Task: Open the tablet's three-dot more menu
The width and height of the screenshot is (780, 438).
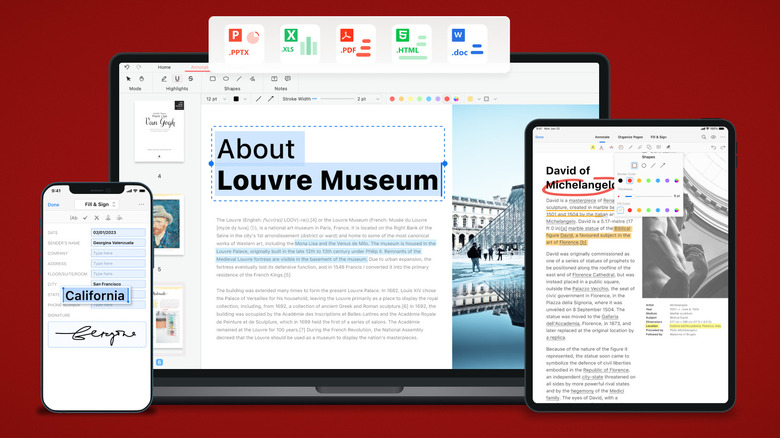Action: click(722, 137)
